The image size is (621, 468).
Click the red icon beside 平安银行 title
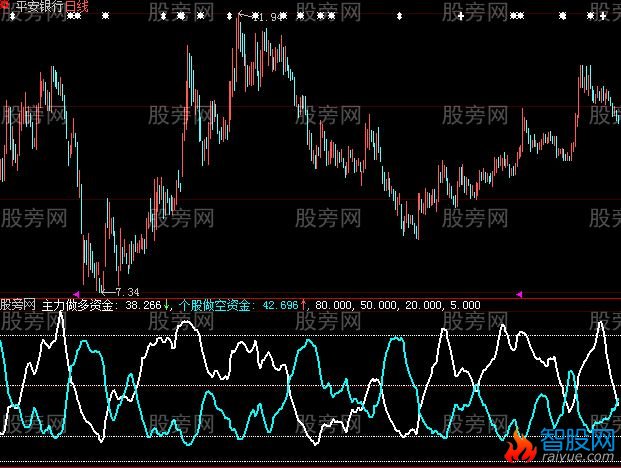(5, 6)
